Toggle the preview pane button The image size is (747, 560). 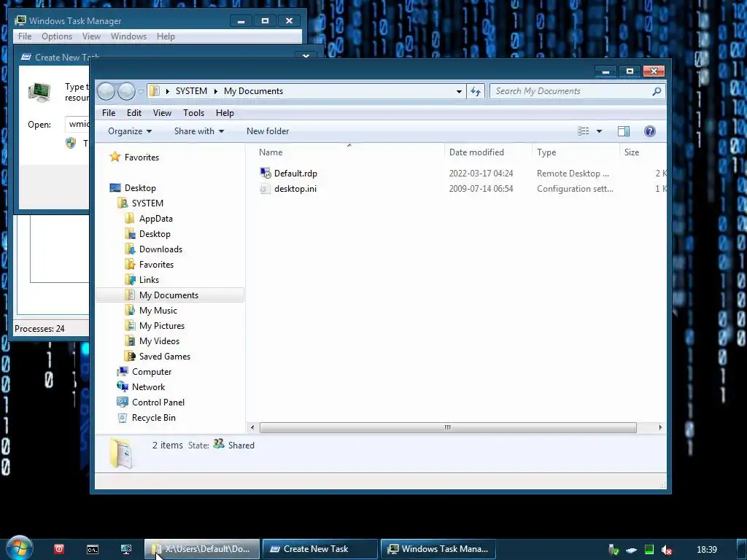coord(624,131)
